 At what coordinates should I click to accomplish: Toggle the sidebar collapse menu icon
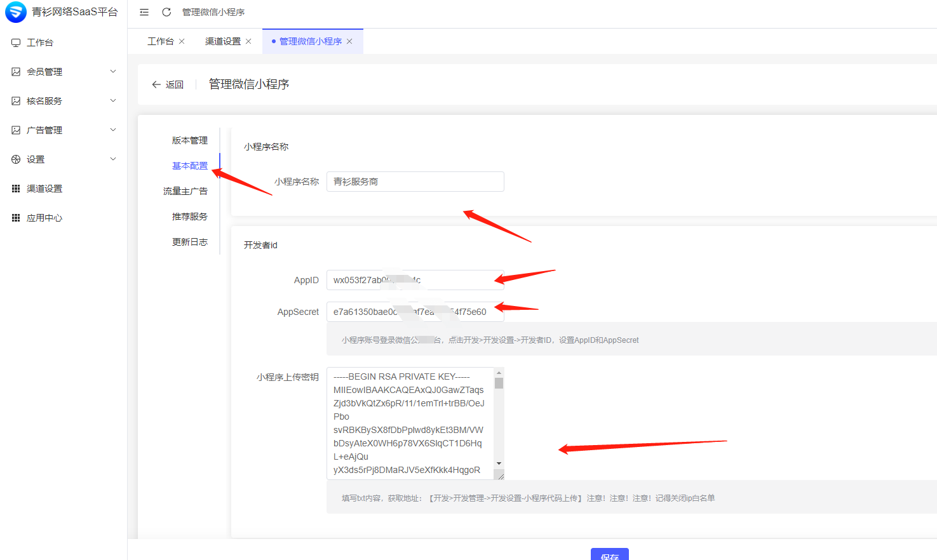click(144, 12)
